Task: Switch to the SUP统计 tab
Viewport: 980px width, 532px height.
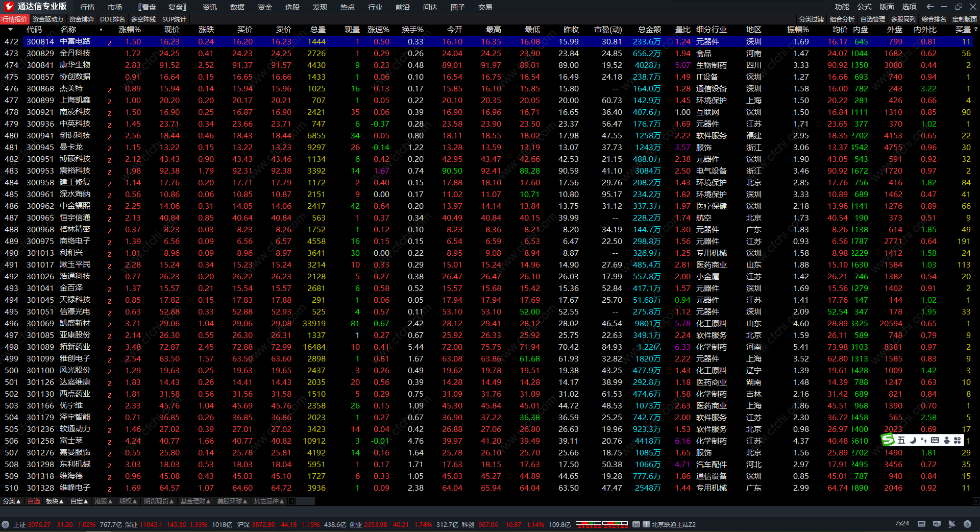Action: [174, 19]
